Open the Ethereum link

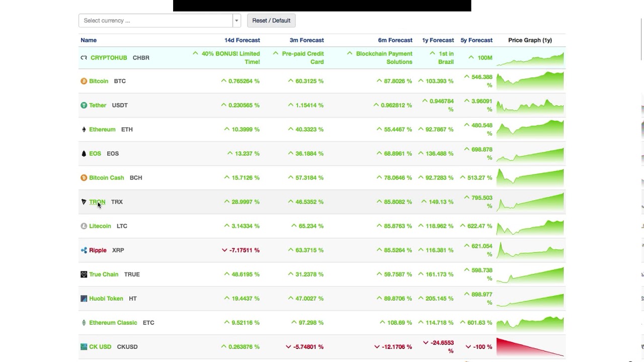[102, 129]
